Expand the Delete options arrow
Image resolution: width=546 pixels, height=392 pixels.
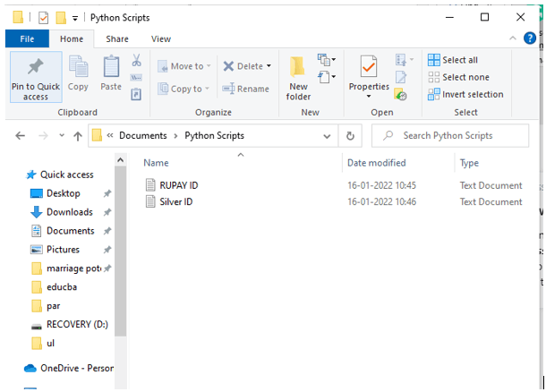(x=269, y=66)
